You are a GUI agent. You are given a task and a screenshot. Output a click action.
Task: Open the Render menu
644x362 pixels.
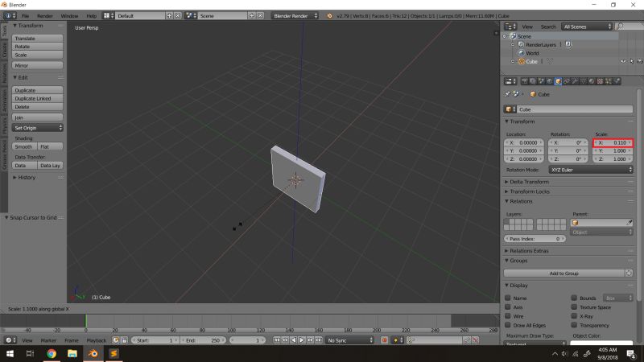coord(45,15)
